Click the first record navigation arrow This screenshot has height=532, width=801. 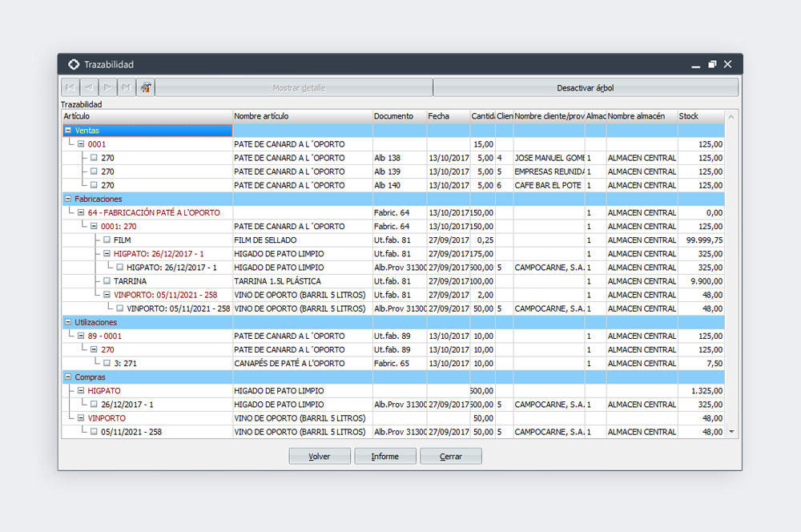pos(70,87)
